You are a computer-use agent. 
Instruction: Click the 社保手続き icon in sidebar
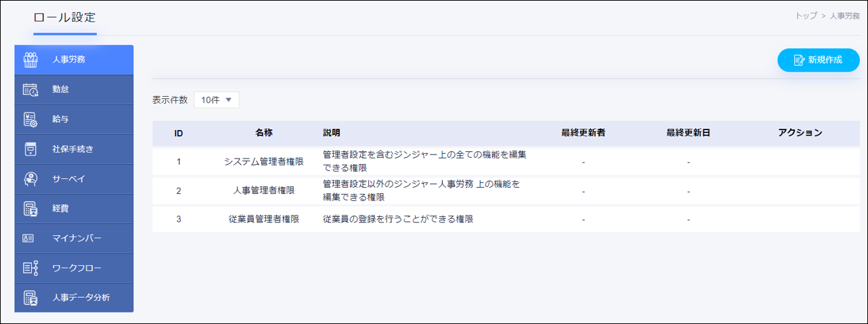point(30,149)
